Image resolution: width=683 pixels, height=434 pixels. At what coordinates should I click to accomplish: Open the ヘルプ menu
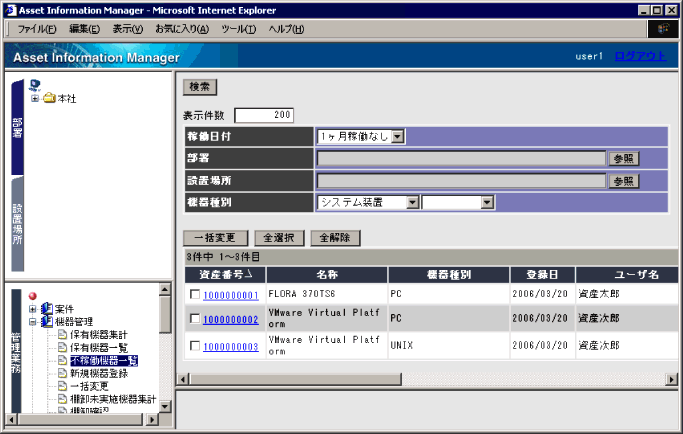click(286, 29)
